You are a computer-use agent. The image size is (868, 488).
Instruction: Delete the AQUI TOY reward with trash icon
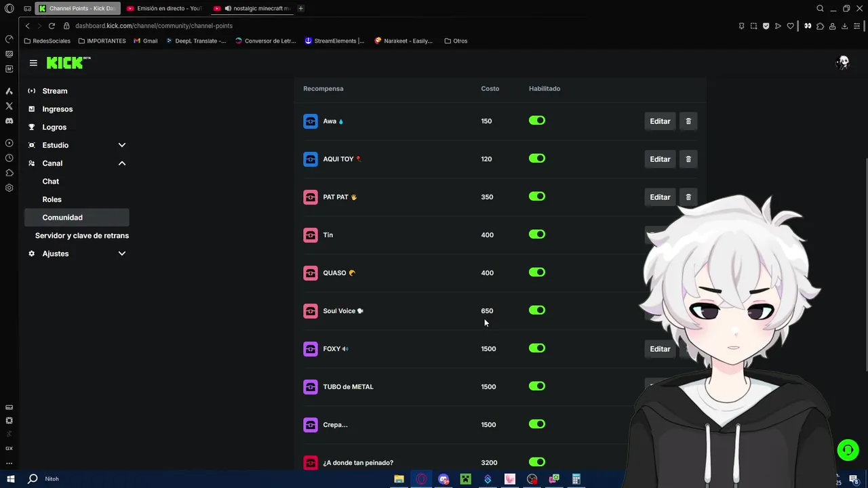coord(688,159)
